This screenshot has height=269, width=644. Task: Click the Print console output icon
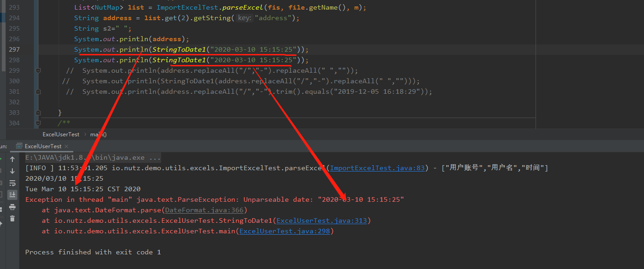(x=12, y=207)
